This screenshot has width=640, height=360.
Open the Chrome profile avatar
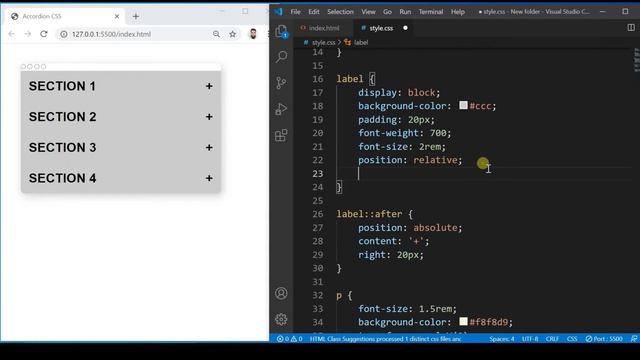pyautogui.click(x=253, y=34)
